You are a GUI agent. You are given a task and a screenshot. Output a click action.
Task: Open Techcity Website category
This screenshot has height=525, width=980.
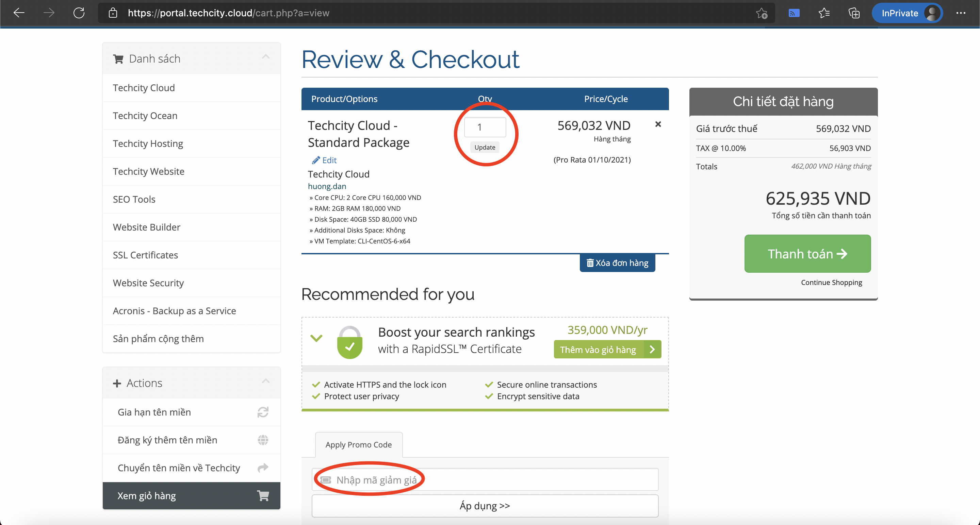(191, 171)
